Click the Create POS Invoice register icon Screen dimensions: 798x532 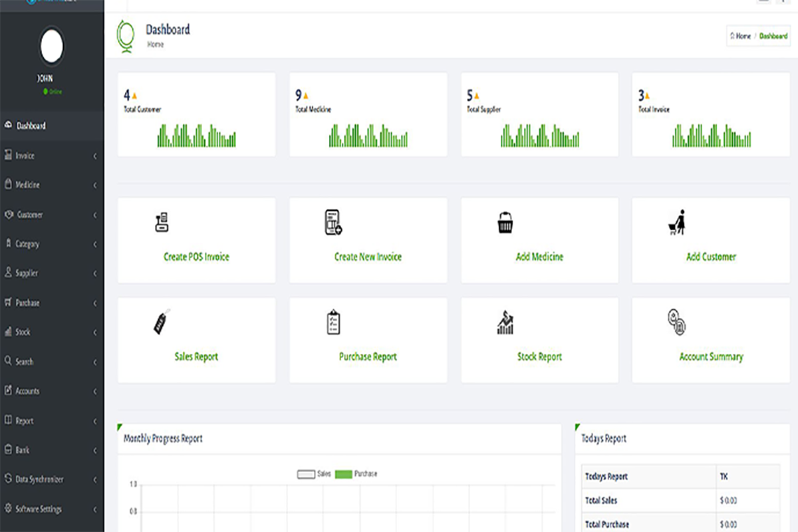(x=161, y=222)
